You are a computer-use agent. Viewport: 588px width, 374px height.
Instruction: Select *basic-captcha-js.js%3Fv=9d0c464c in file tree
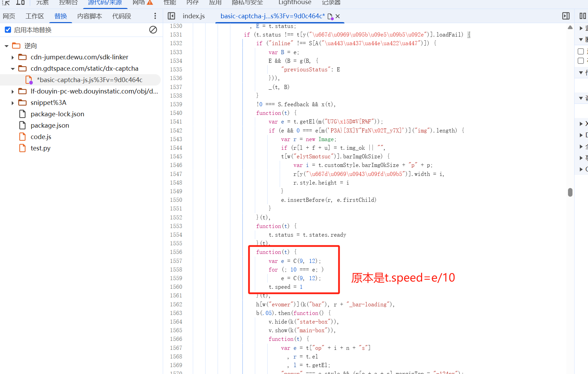(90, 80)
